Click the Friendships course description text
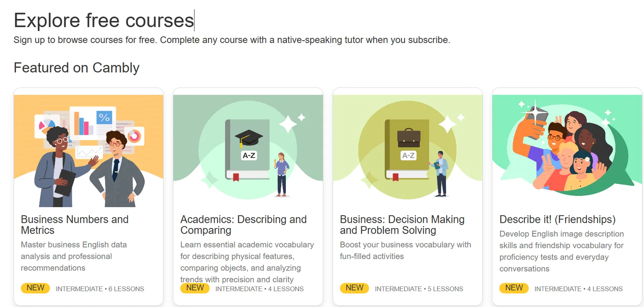 click(x=561, y=251)
